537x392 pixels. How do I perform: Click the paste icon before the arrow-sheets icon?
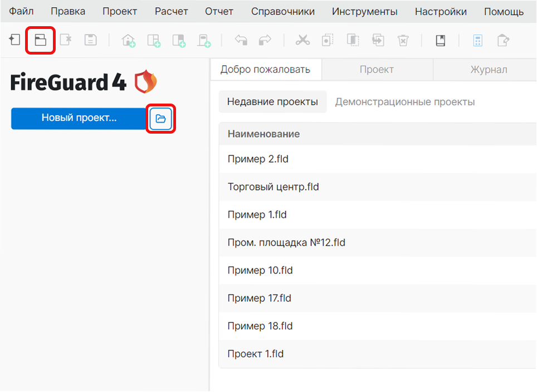(x=353, y=40)
